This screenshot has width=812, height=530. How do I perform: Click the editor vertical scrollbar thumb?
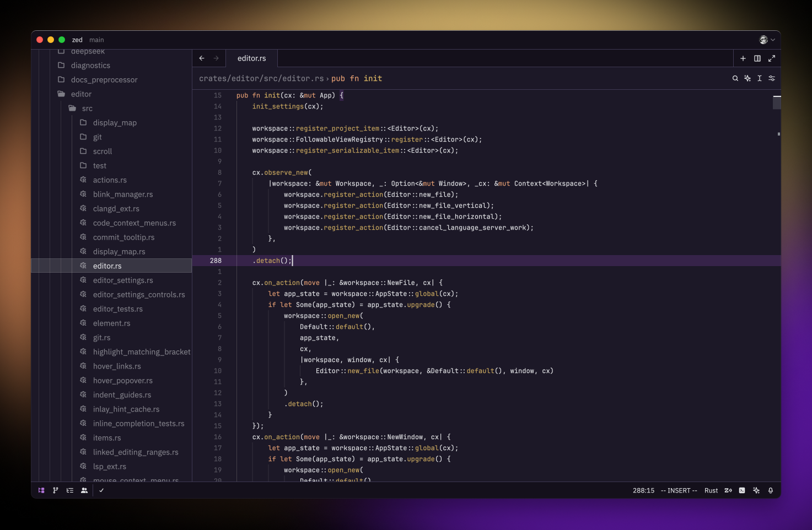pos(777,102)
